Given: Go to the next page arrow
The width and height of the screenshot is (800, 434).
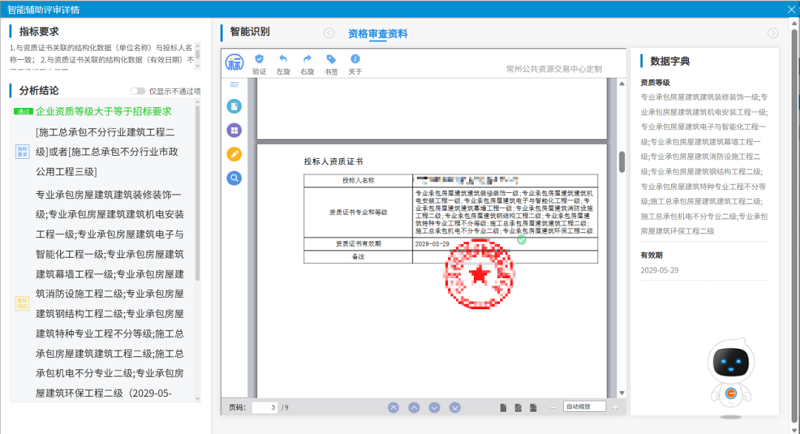Looking at the screenshot, I should tap(433, 407).
